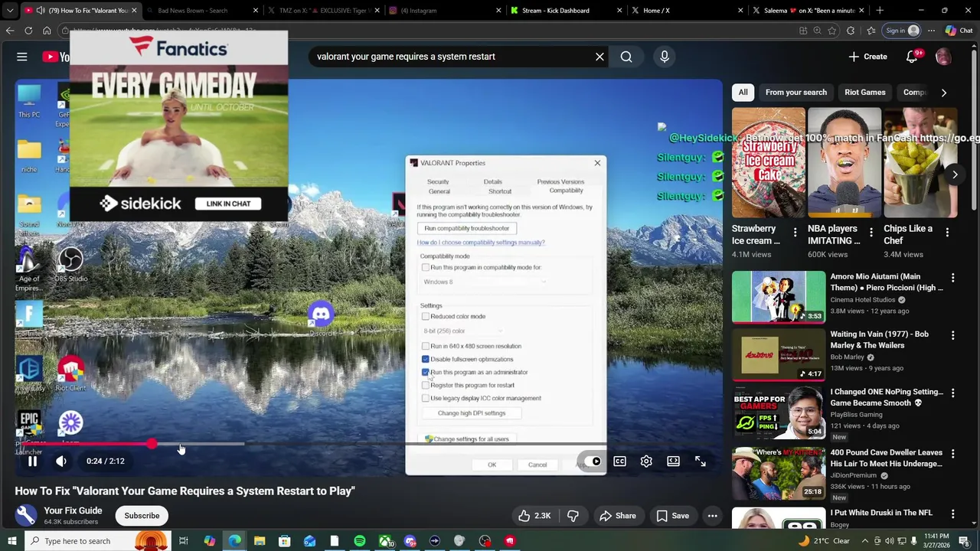Switch to Home / X browser tab
Viewport: 980px width, 551px height.
pos(656,11)
